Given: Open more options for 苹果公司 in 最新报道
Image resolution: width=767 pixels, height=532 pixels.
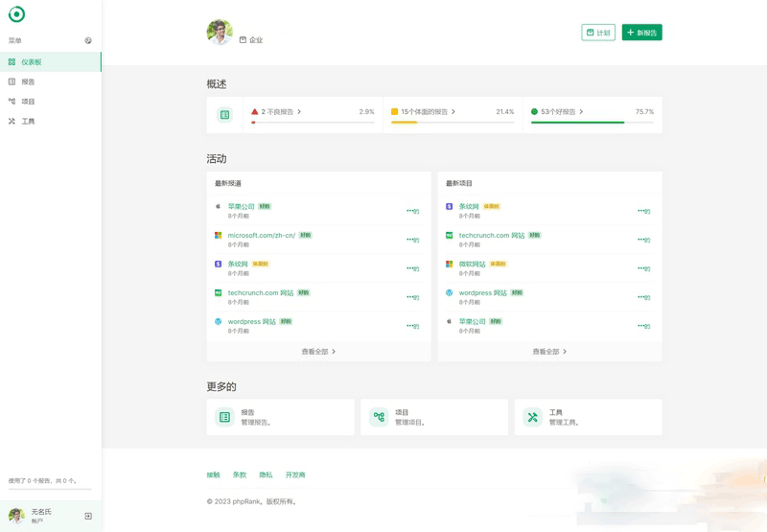Looking at the screenshot, I should click(x=412, y=211).
